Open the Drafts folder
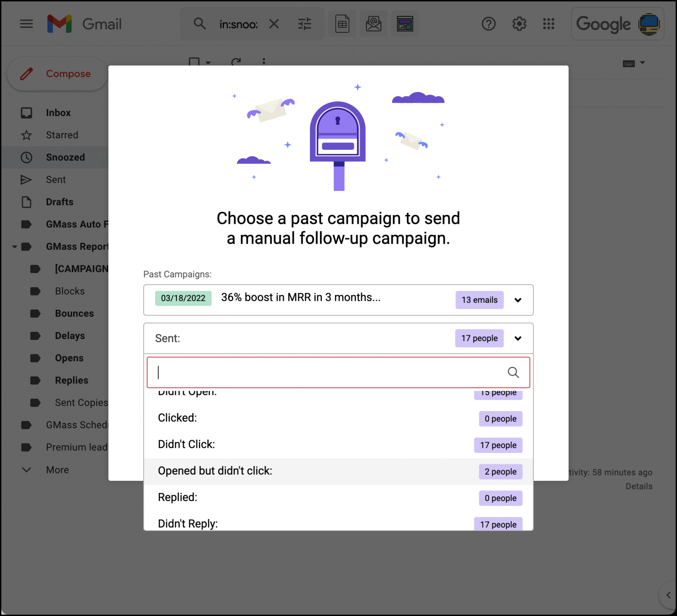Image resolution: width=677 pixels, height=616 pixels. point(59,202)
